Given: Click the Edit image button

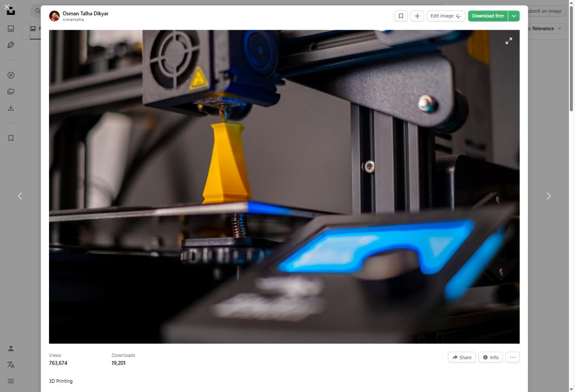Looking at the screenshot, I should pos(446,16).
